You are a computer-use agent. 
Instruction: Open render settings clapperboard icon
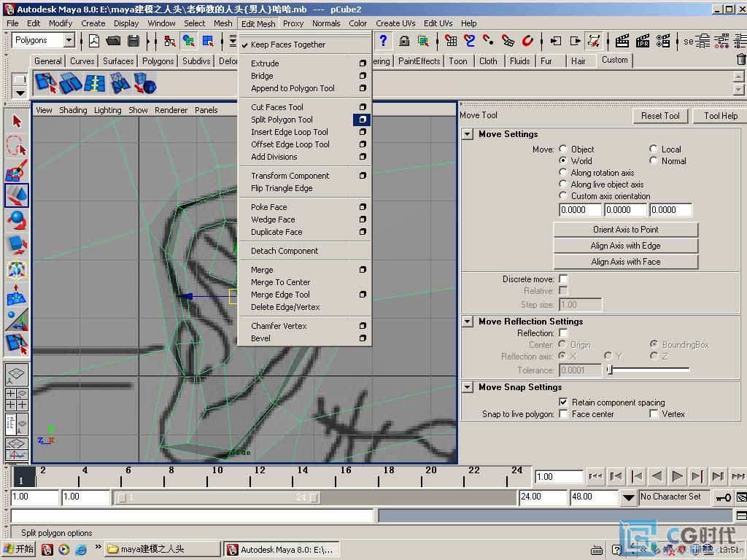pos(663,41)
